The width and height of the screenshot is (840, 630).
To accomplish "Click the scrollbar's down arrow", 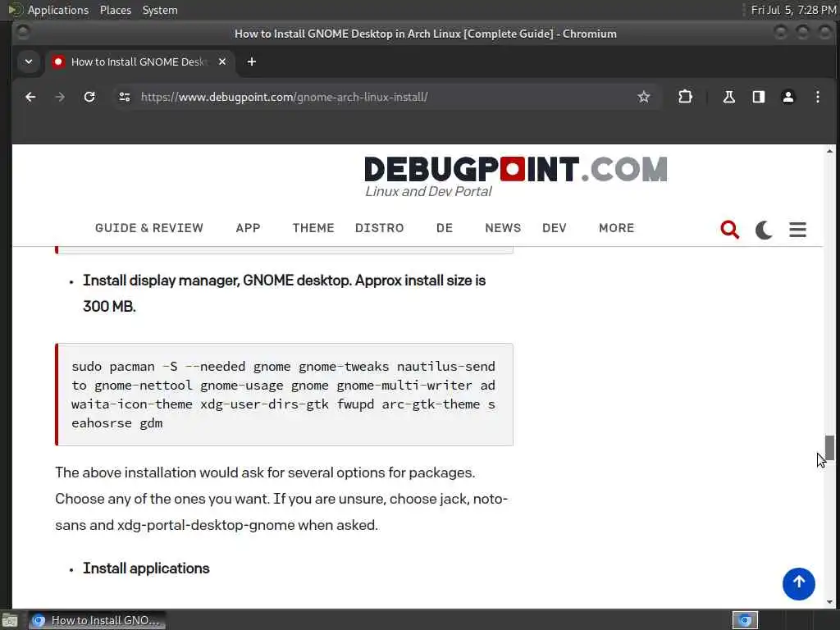I will click(829, 602).
